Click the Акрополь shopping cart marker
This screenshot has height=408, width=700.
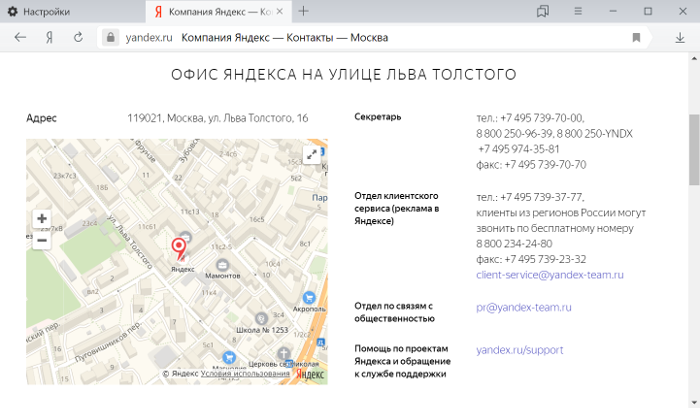coord(309,297)
